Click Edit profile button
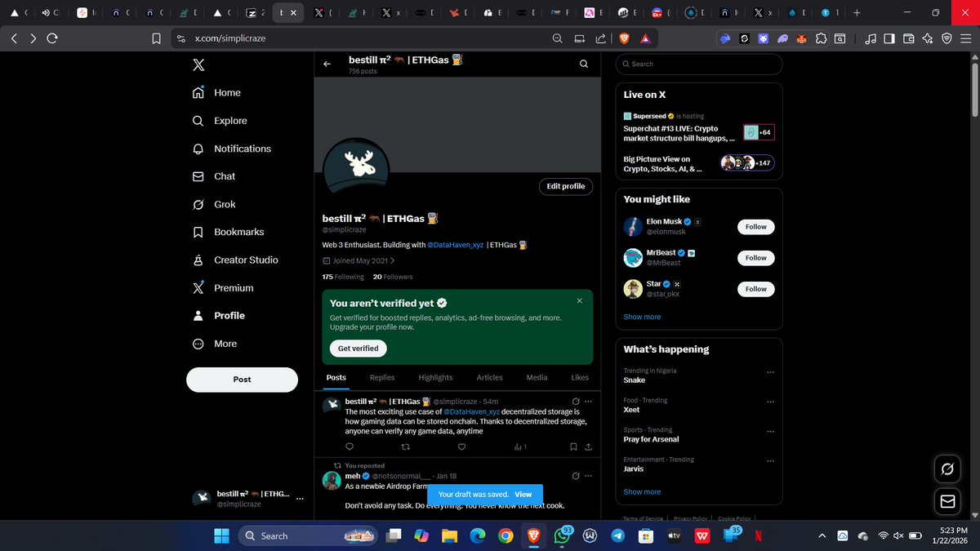 coord(566,186)
